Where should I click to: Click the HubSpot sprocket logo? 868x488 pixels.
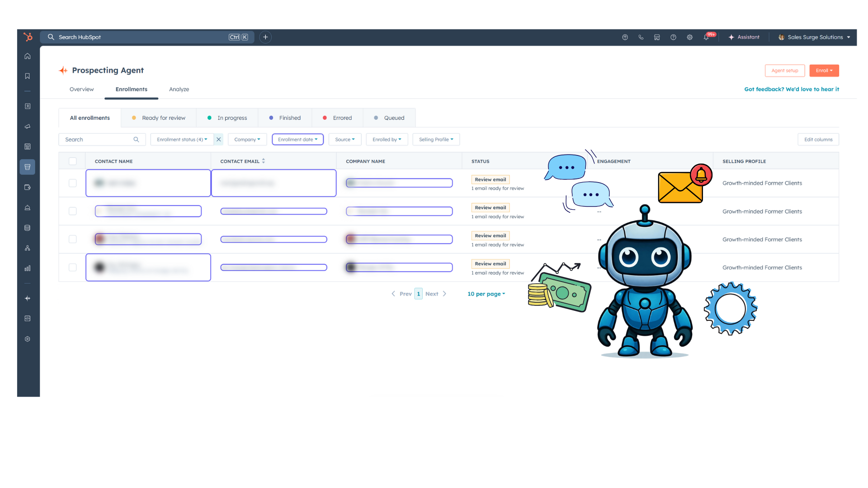[x=28, y=37]
